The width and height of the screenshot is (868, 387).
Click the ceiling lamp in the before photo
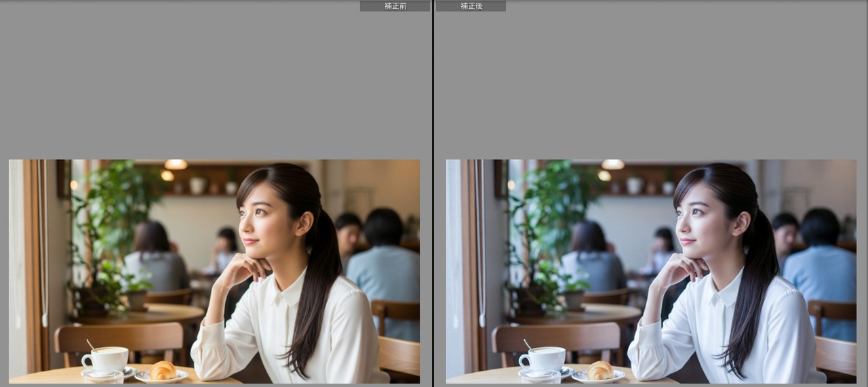176,165
